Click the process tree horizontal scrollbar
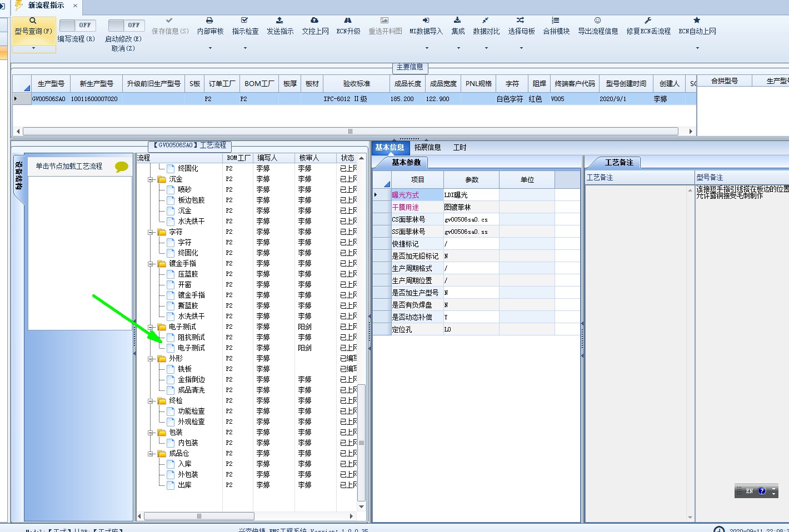 199,516
